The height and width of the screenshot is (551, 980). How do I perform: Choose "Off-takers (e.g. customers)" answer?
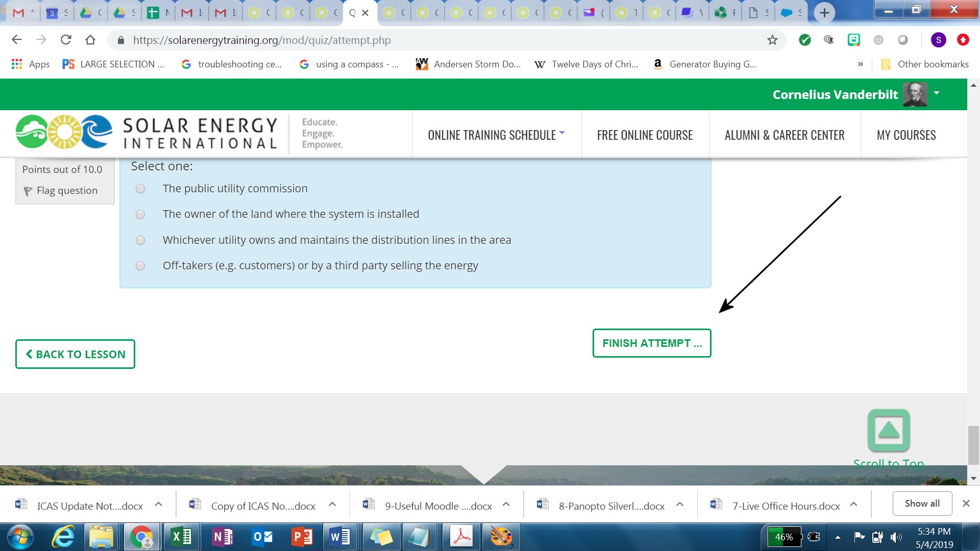(x=140, y=266)
